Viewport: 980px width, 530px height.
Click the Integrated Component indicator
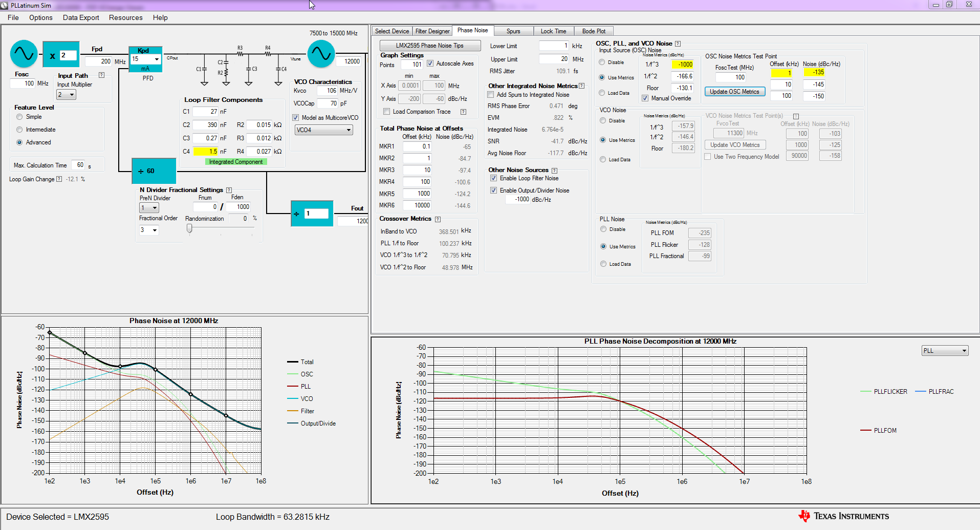[236, 162]
